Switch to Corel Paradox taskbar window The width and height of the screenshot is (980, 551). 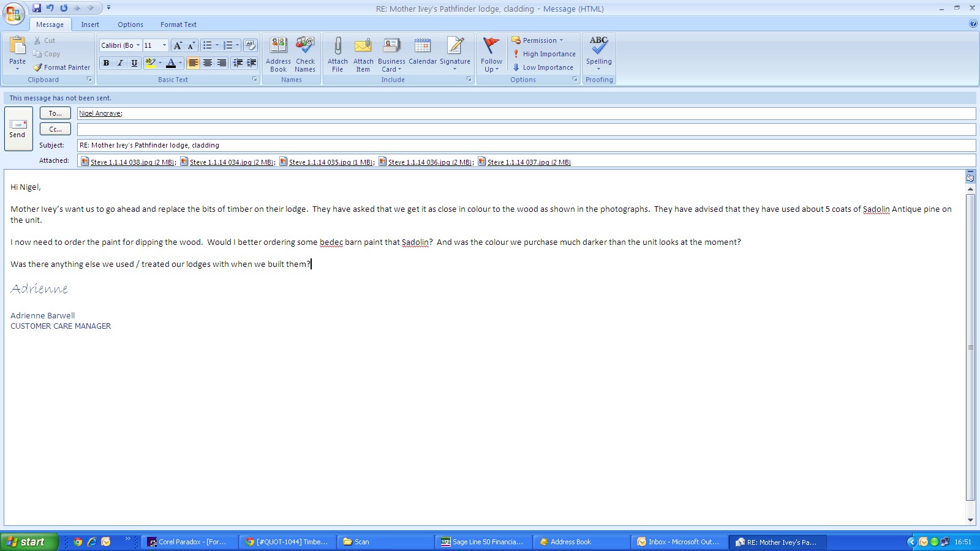(189, 542)
